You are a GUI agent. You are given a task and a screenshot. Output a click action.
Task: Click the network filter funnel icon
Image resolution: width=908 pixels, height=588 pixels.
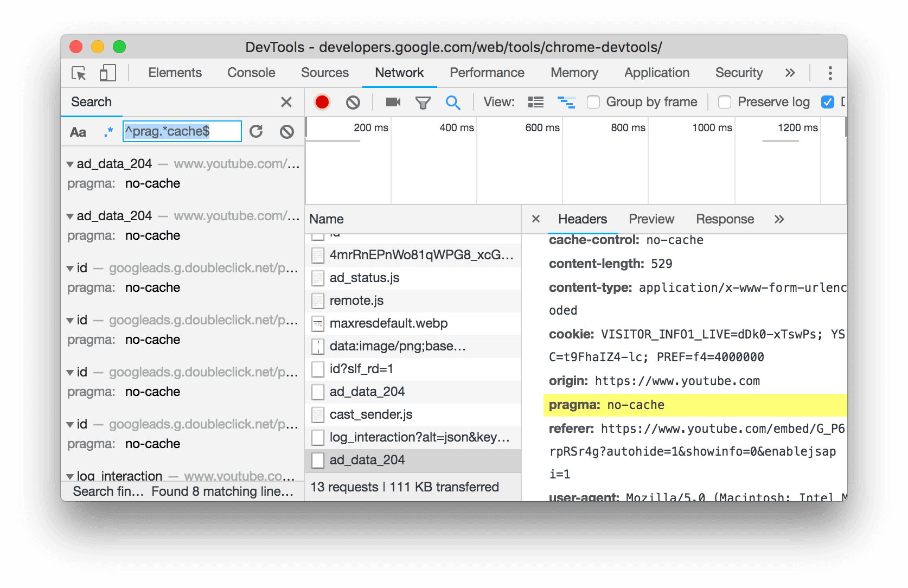click(x=423, y=101)
